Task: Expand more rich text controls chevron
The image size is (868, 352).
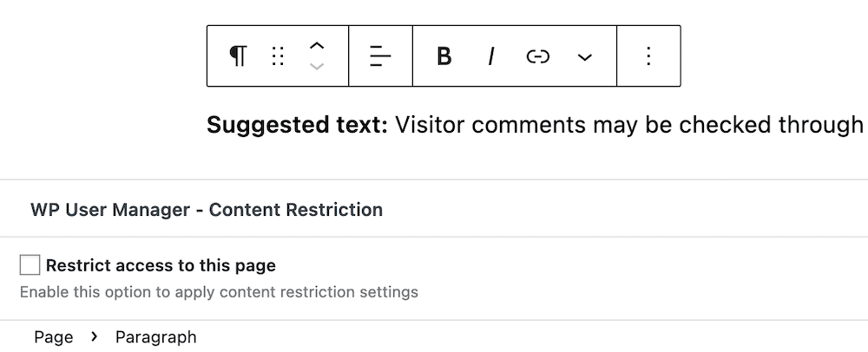Action: click(x=584, y=55)
